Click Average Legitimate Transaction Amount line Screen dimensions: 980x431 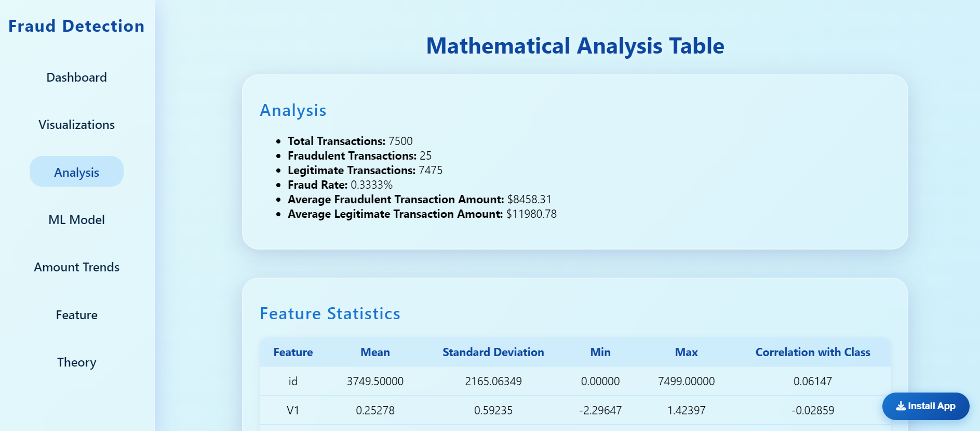click(422, 214)
